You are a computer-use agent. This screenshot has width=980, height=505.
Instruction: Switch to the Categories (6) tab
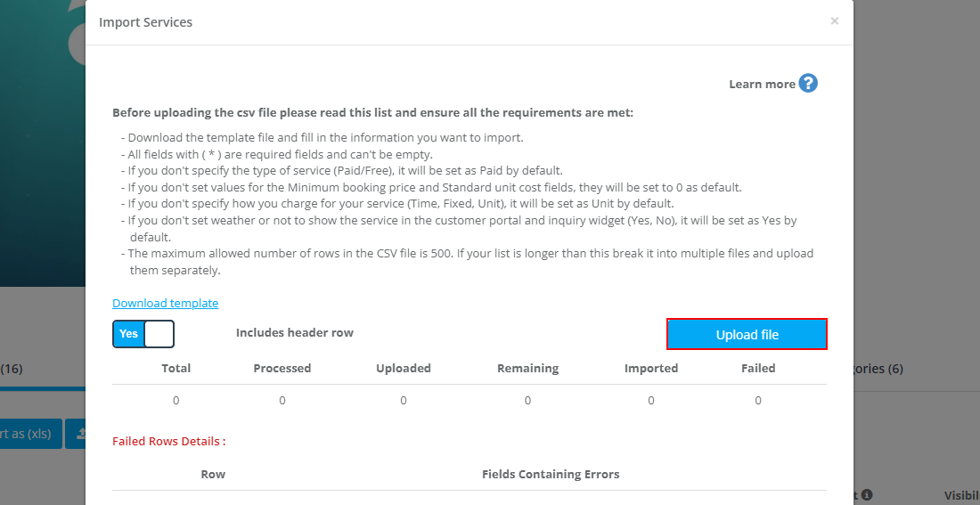click(x=878, y=369)
